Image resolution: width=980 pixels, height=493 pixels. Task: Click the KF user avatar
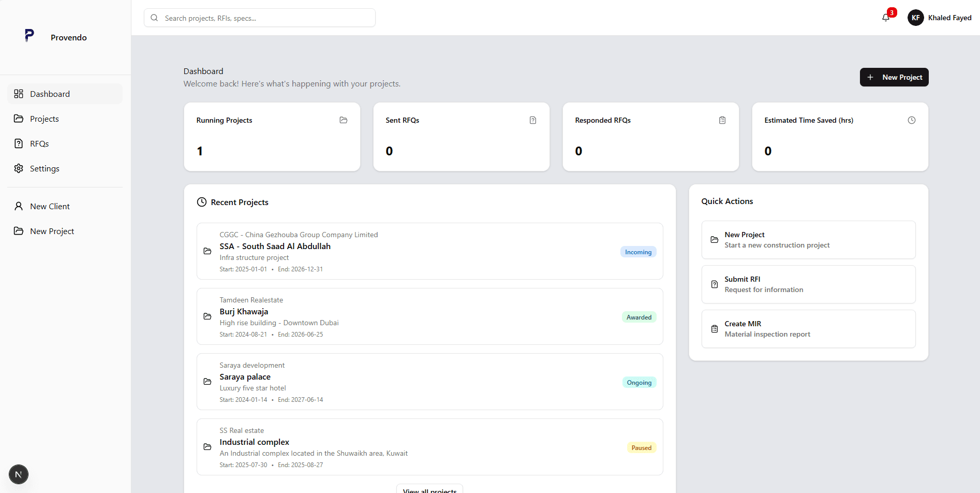pyautogui.click(x=915, y=18)
